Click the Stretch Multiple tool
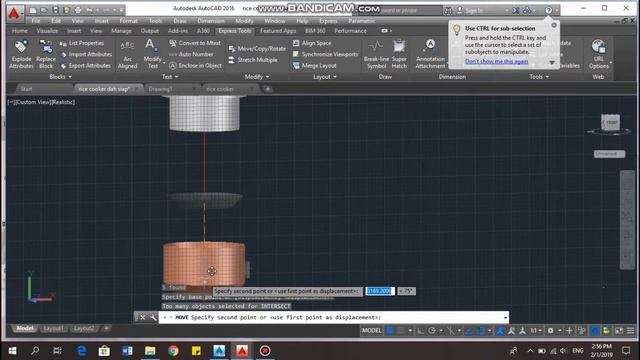Screen dimensions: 640x360 253,60
